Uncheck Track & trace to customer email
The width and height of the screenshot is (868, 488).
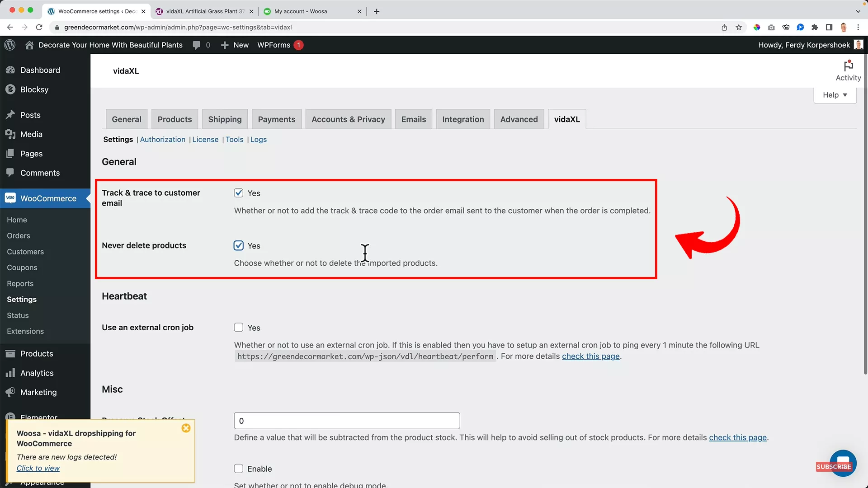pyautogui.click(x=239, y=192)
